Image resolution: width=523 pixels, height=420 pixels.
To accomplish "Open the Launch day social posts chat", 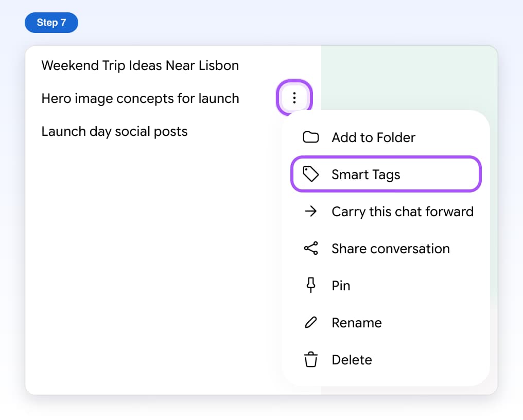I will [x=114, y=131].
